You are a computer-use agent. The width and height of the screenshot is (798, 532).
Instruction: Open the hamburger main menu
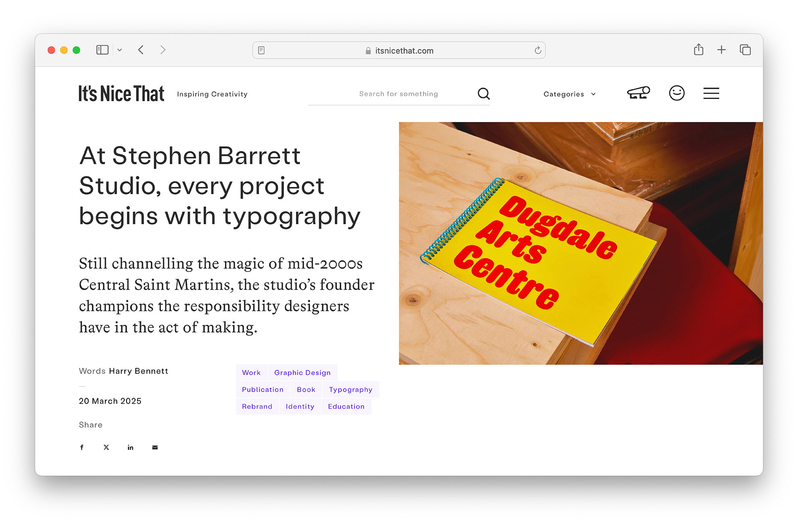click(711, 93)
